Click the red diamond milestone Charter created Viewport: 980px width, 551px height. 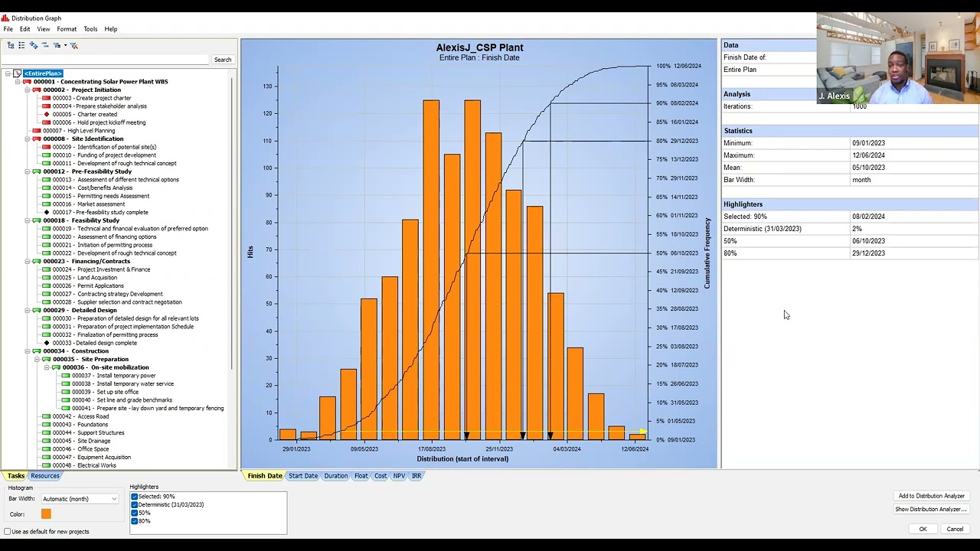point(47,114)
